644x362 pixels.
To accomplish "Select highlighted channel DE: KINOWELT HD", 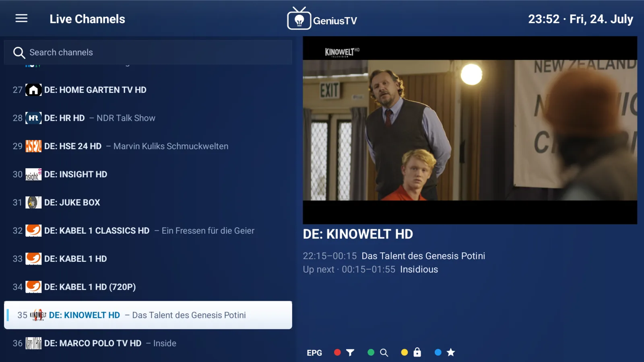I will pyautogui.click(x=148, y=315).
